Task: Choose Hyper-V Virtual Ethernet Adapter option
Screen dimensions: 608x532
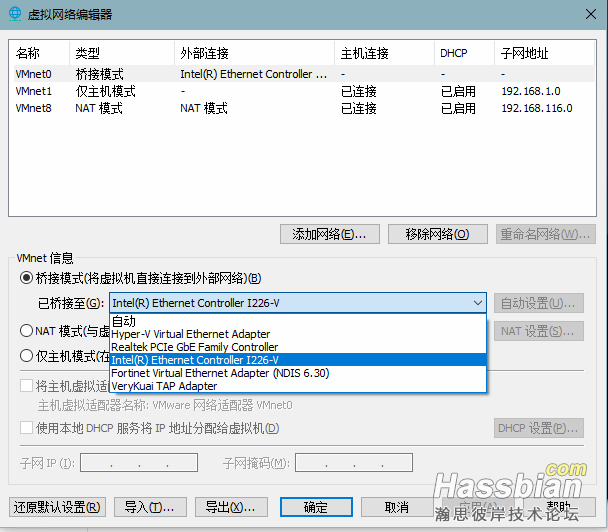Action: pyautogui.click(x=190, y=334)
